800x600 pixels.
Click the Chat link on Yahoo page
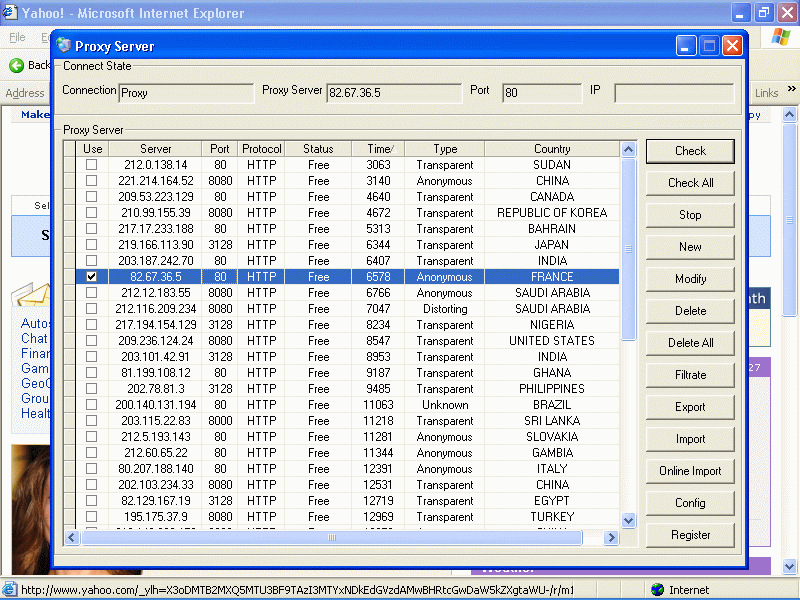34,338
